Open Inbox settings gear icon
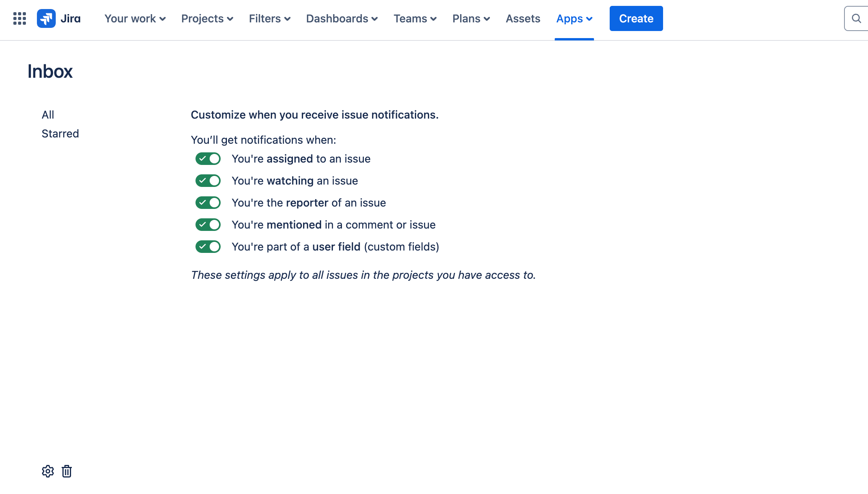Viewport: 868px width, 494px height. [x=48, y=471]
